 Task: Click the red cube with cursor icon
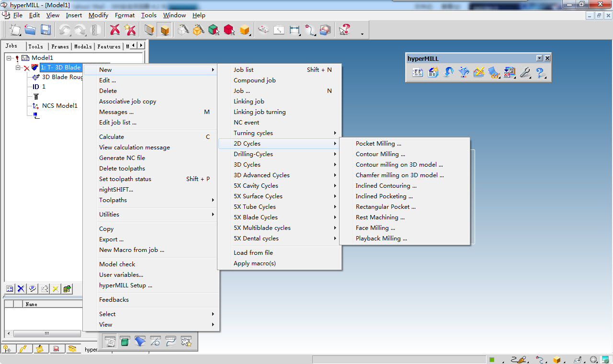229,30
